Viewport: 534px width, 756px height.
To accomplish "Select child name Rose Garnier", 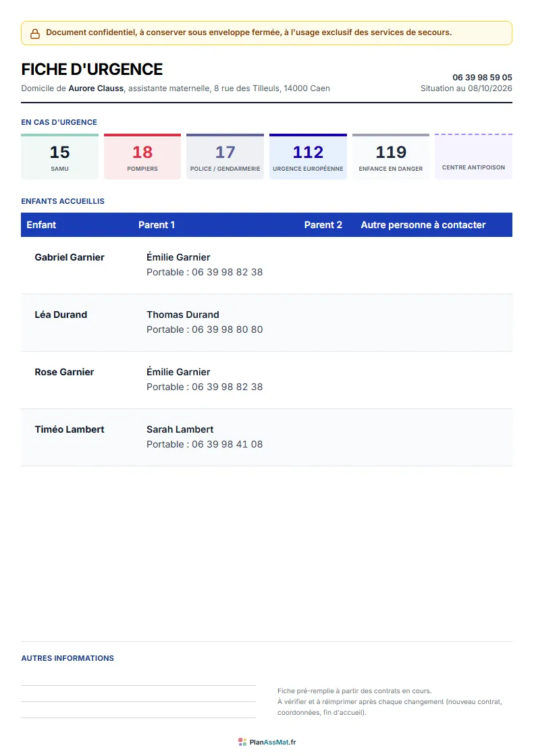I will (x=64, y=372).
